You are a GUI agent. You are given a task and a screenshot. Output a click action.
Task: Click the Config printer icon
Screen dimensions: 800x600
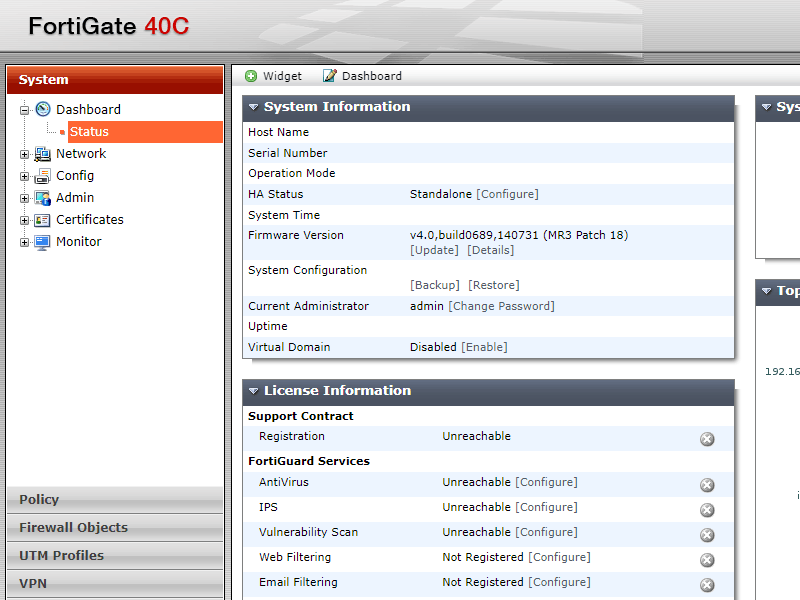[42, 176]
